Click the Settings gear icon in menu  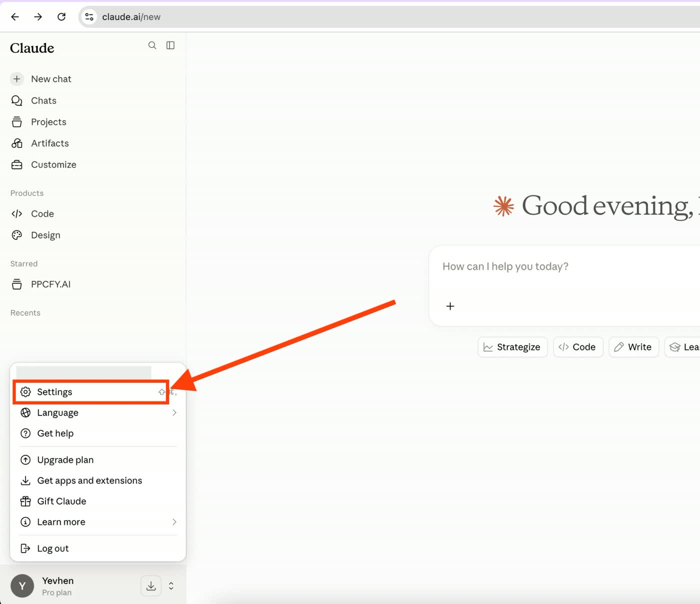[x=25, y=392]
